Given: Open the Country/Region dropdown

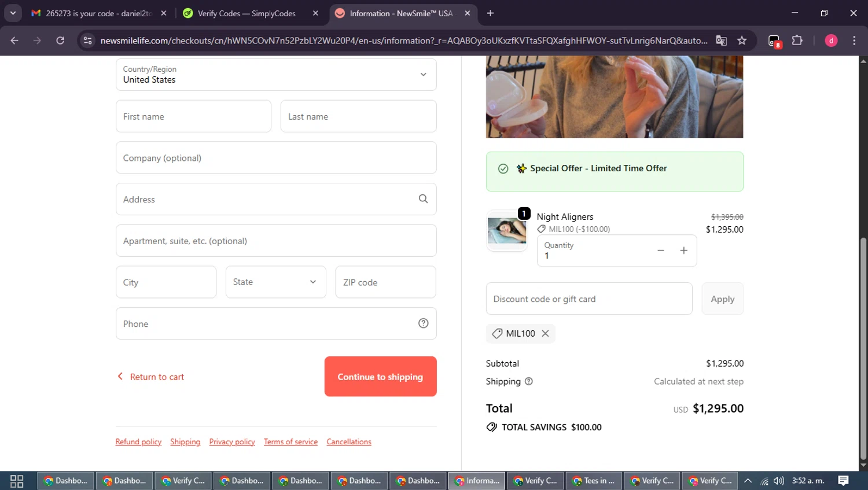Looking at the screenshot, I should coord(276,75).
